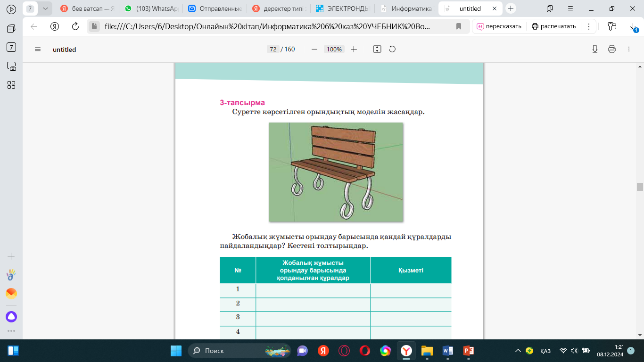The width and height of the screenshot is (644, 362).
Task: Open the Yandex Browser main menu
Action: coord(570,8)
